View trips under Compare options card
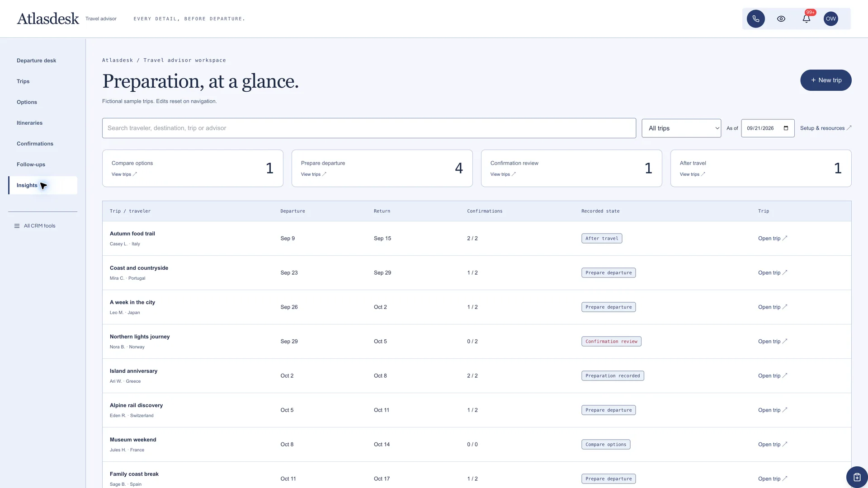The image size is (868, 488). click(124, 174)
